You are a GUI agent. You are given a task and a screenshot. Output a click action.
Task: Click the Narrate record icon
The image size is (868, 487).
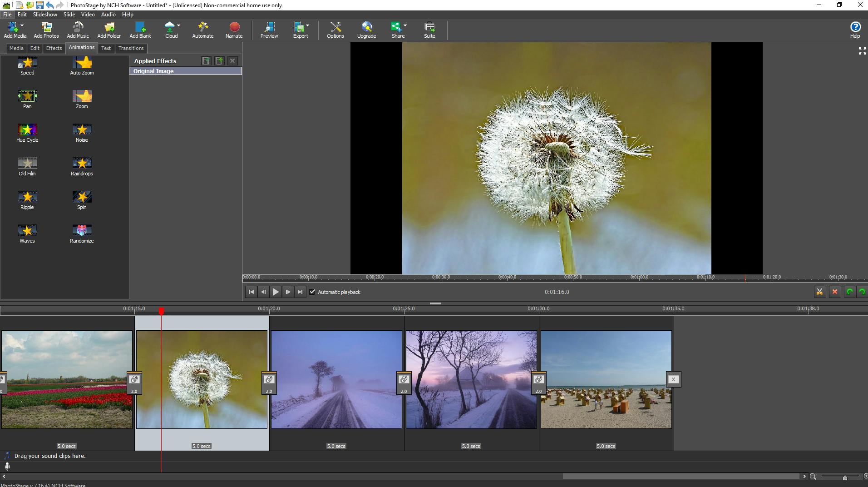click(x=234, y=27)
